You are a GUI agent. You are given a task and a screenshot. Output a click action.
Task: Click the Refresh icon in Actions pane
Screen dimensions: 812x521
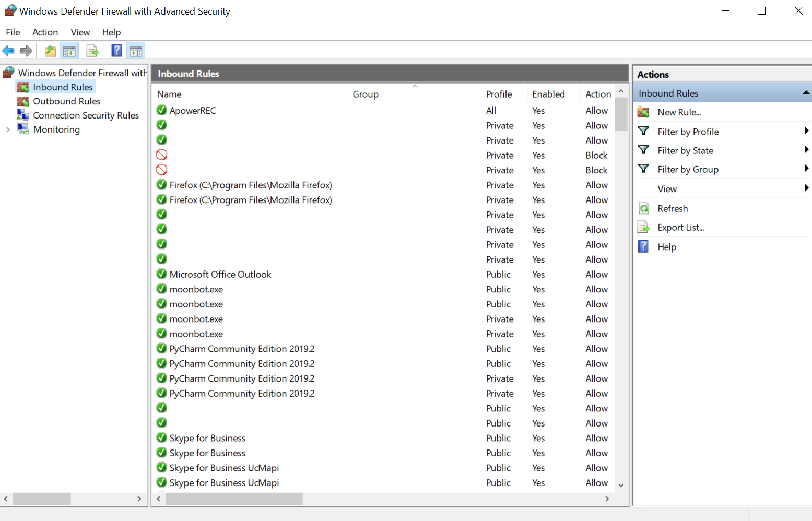pyautogui.click(x=644, y=208)
